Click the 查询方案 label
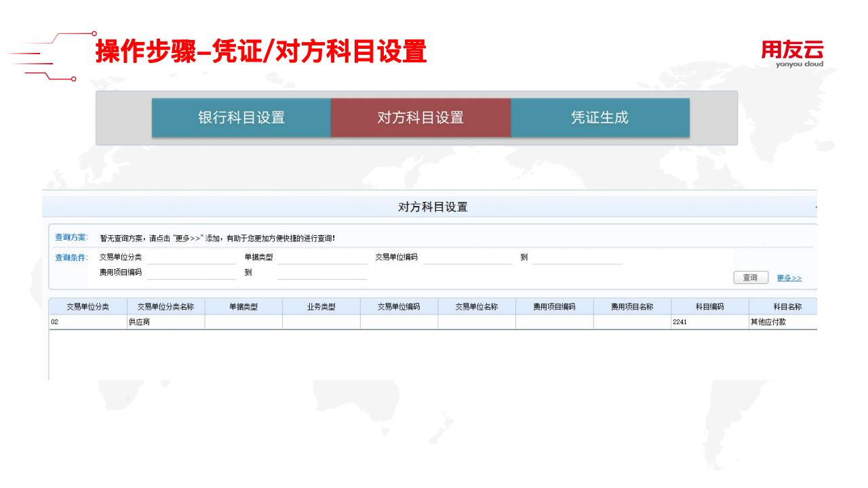 pos(72,237)
